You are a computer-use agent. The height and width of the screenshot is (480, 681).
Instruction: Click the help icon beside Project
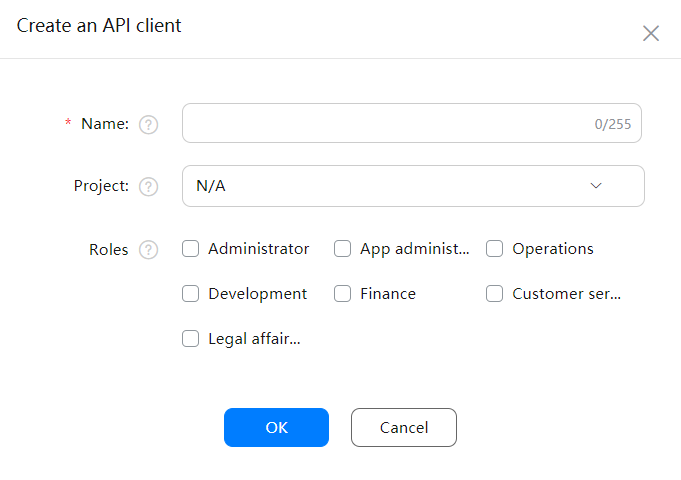(149, 187)
